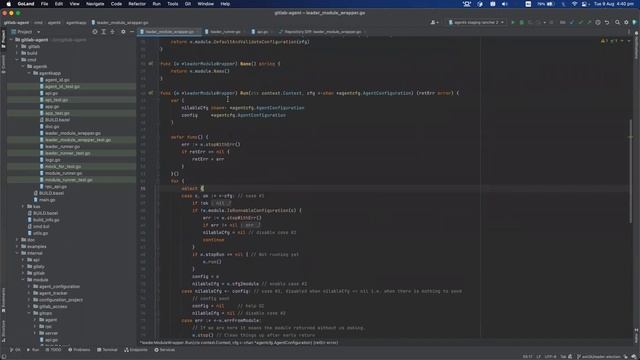Open the Git menu

pos(188,4)
